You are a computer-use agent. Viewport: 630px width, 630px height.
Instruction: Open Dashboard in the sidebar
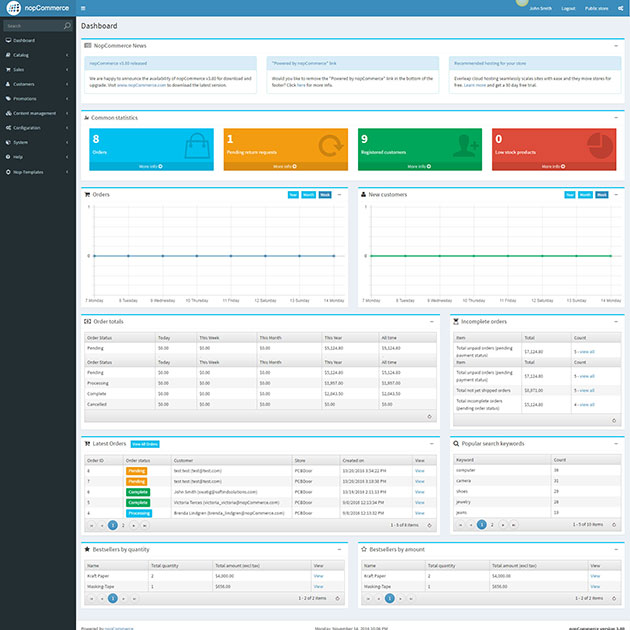click(x=38, y=41)
